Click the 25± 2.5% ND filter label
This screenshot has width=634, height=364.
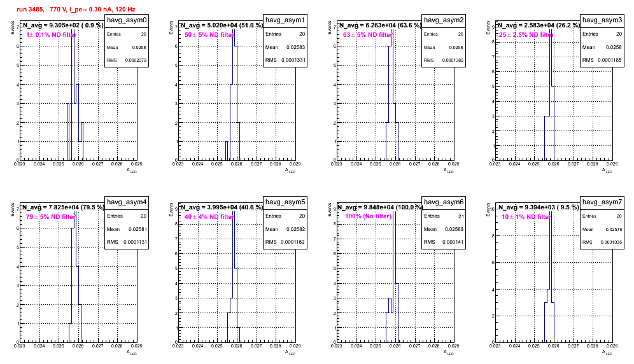click(526, 35)
